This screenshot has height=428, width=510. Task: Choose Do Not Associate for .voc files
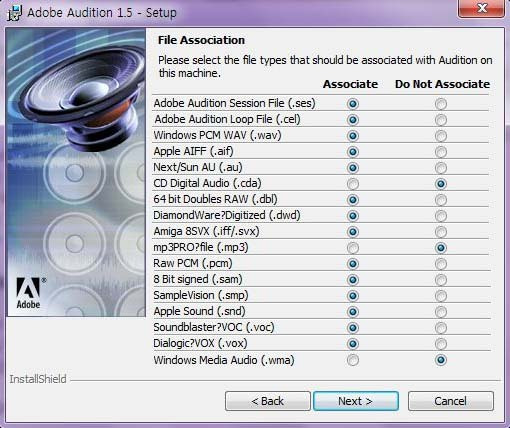click(441, 328)
